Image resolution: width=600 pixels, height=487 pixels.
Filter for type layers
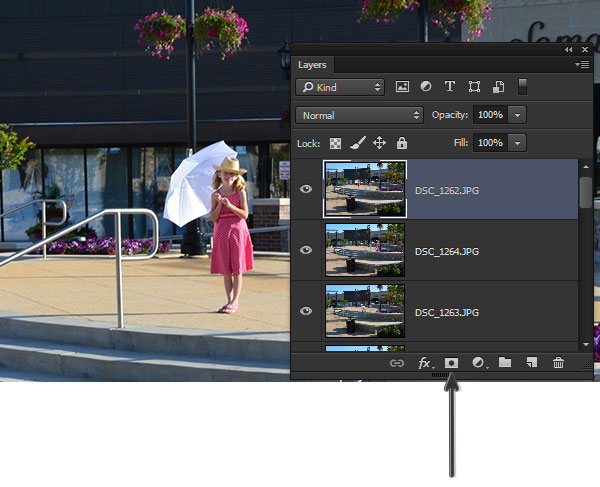pos(450,86)
